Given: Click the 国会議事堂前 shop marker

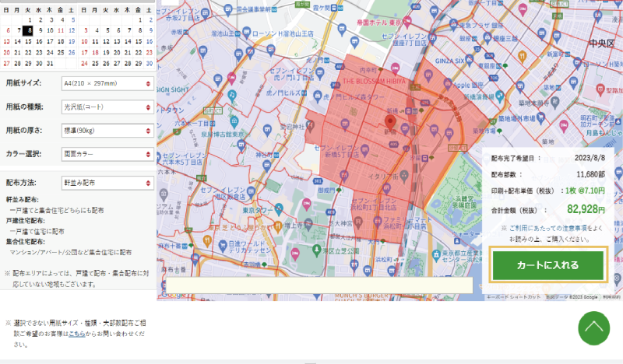Looking at the screenshot, I should coord(227,9).
